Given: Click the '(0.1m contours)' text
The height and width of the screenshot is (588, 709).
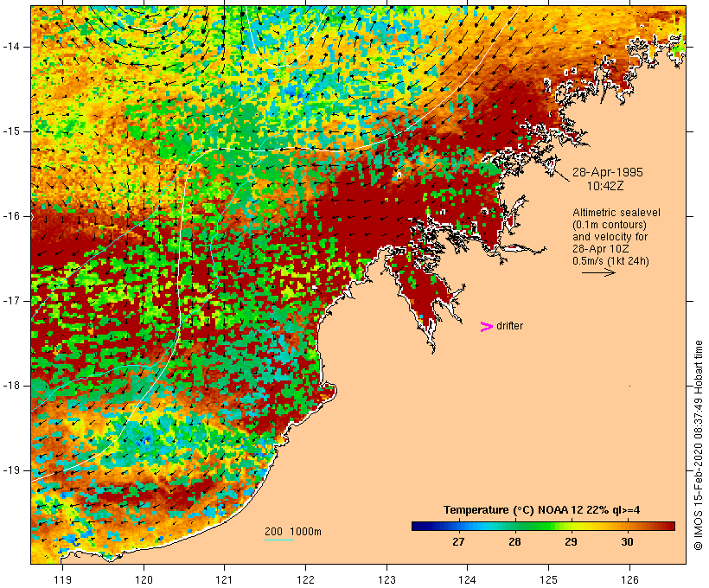Looking at the screenshot, I should (x=610, y=225).
